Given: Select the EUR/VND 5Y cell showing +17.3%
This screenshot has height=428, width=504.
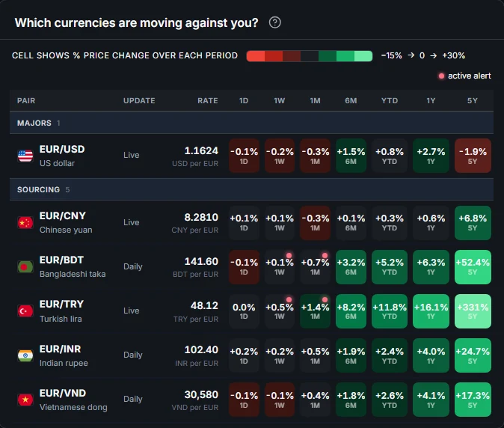Looking at the screenshot, I should coord(473,400).
